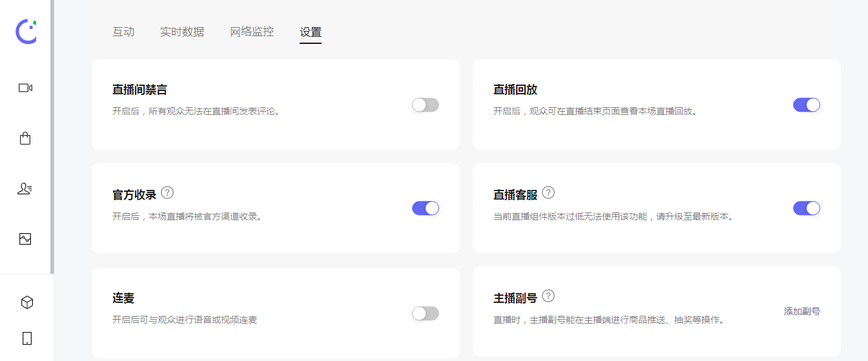Disable the 官方收录 toggle
868x361 pixels.
[425, 208]
